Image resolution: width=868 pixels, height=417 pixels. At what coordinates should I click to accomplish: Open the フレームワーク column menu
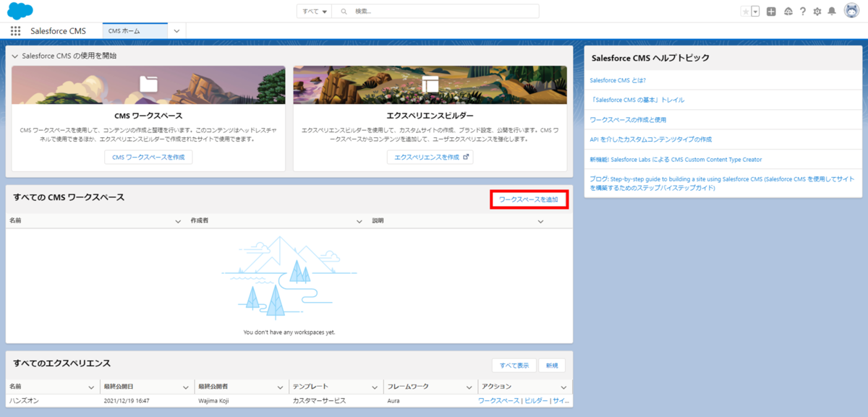tap(469, 387)
